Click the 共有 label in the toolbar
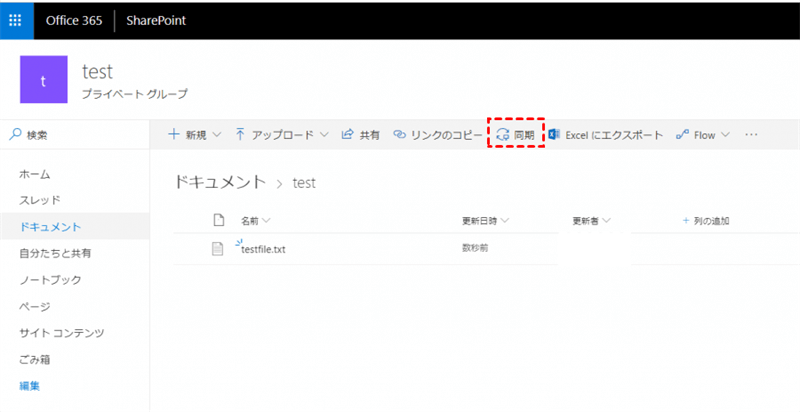The width and height of the screenshot is (800, 412). tap(369, 135)
